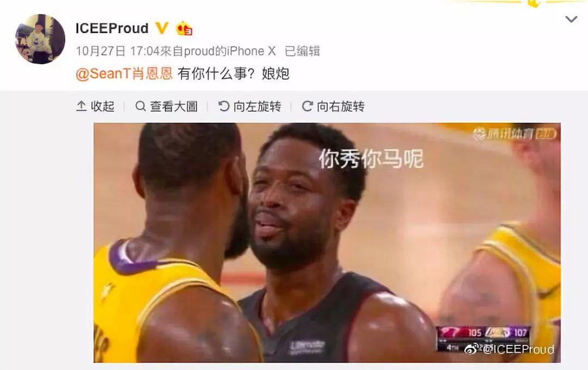Click the counterclockwise rotate icon
Viewport: 588px width, 370px height.
tap(224, 106)
